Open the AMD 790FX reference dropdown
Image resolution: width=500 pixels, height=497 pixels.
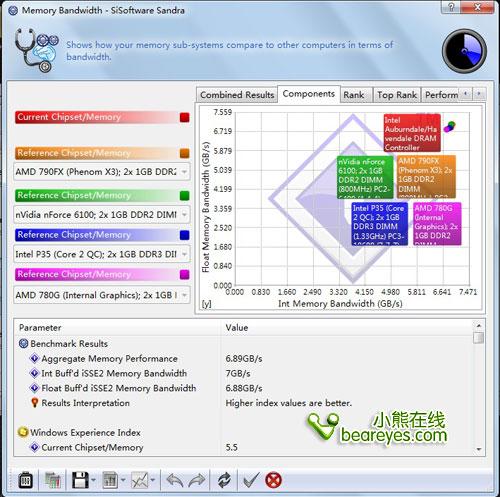tap(184, 172)
